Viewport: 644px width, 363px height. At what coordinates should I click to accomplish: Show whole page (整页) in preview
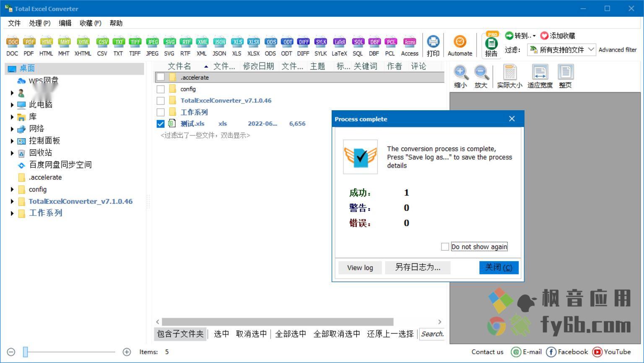[565, 77]
